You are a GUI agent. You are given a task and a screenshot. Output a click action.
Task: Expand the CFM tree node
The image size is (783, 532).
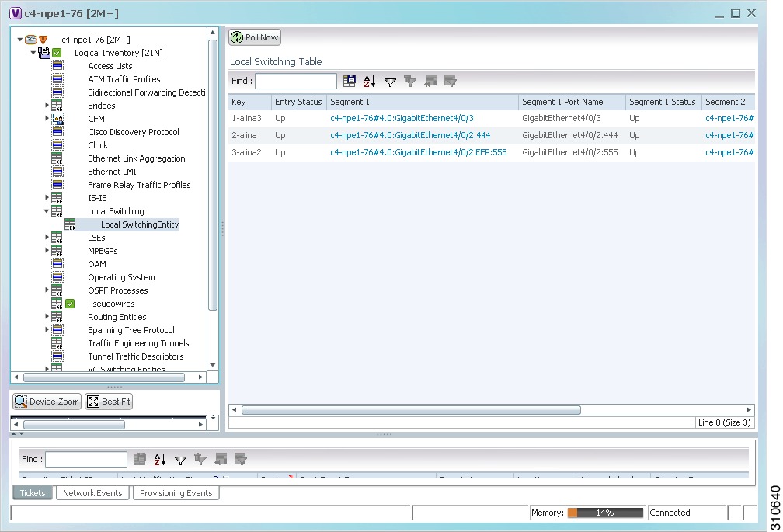pyautogui.click(x=47, y=119)
